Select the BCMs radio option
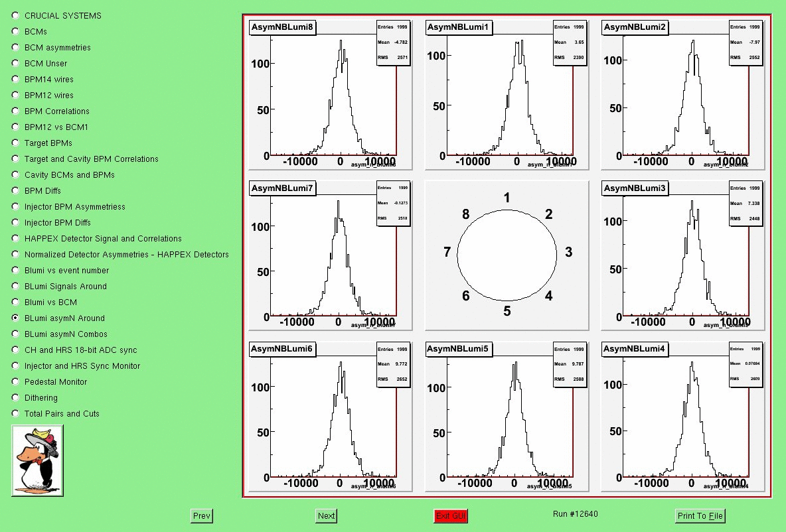786x532 pixels. (15, 32)
